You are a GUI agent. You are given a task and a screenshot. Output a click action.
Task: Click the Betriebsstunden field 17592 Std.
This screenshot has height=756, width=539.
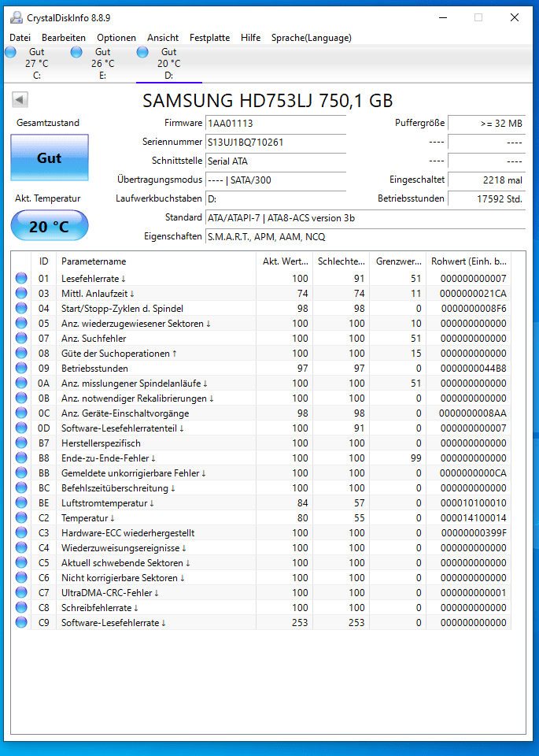point(486,198)
